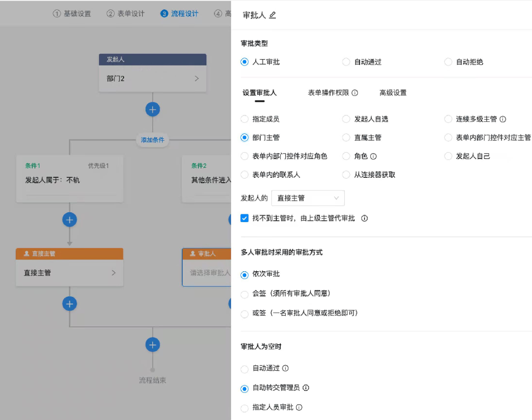The image size is (532, 420).
Task: Switch to 设置审批人 tab
Action: click(260, 93)
